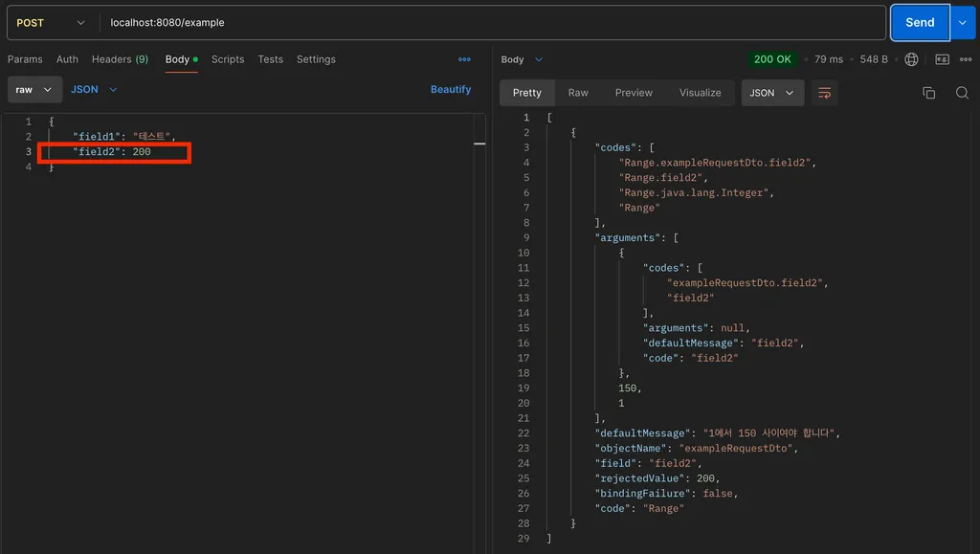This screenshot has width=980, height=554.
Task: Click the globe network icon
Action: point(911,59)
